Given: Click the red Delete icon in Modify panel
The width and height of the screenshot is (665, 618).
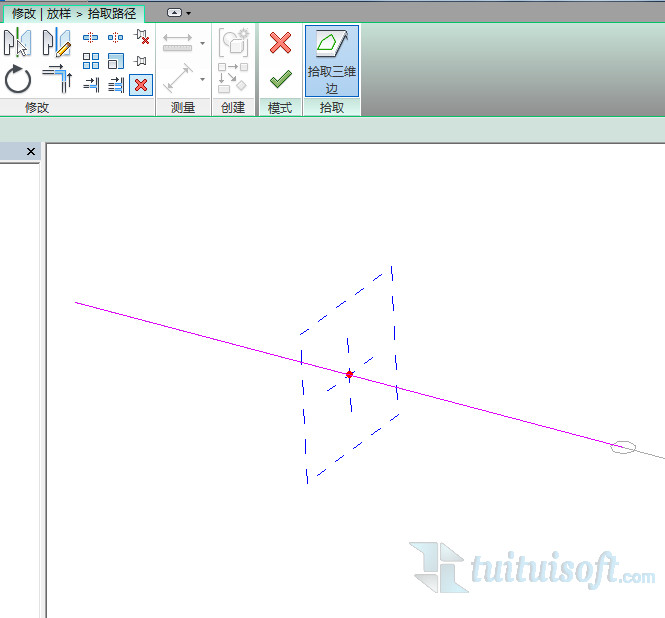Looking at the screenshot, I should point(141,85).
